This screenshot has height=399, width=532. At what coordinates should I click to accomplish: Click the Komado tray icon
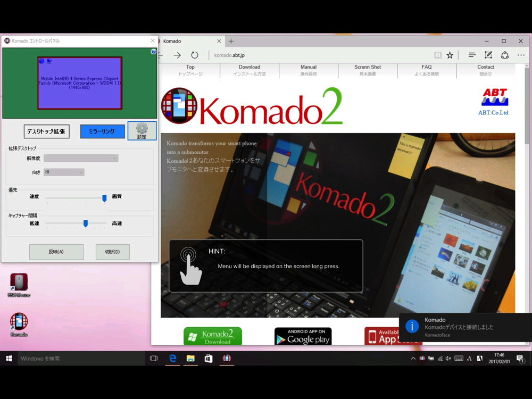[422, 358]
